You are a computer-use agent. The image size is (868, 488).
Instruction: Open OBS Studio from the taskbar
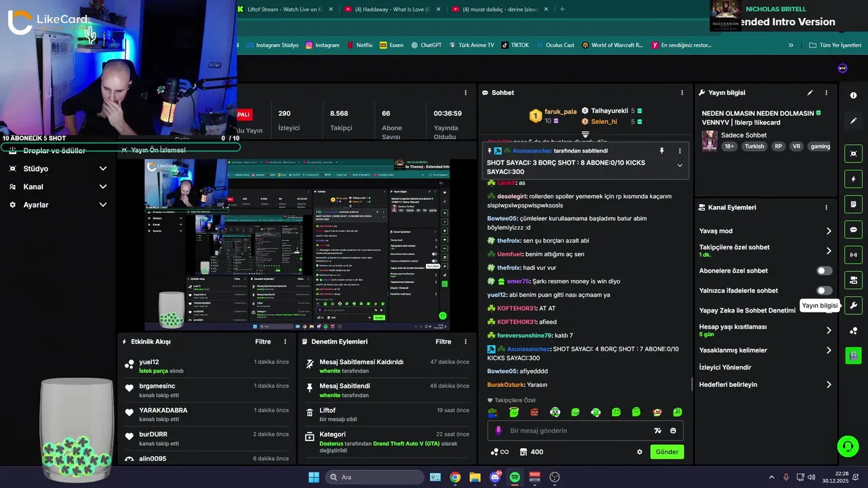[x=555, y=477]
